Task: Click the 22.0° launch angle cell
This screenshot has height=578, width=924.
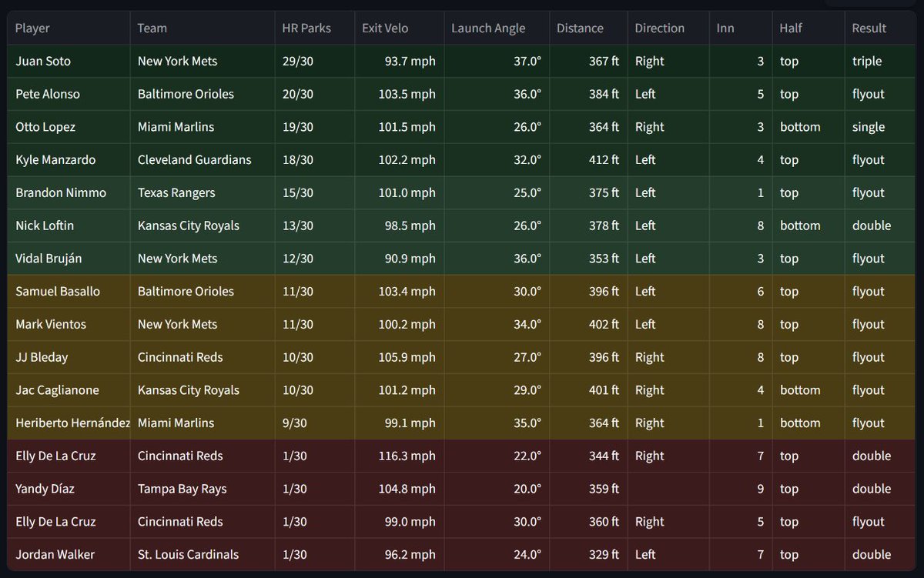Action: point(497,456)
